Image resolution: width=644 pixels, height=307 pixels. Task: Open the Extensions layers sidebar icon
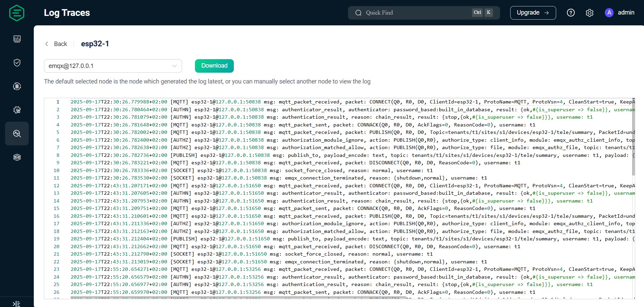click(x=17, y=157)
